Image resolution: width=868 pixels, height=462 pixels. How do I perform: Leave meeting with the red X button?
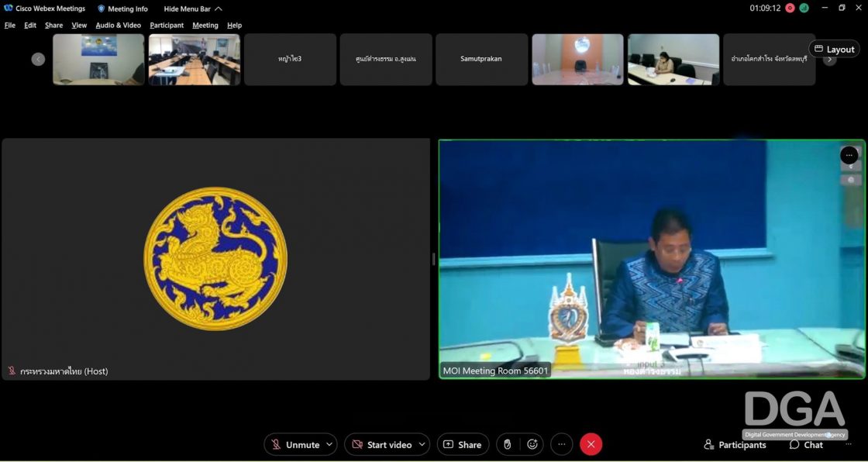591,444
